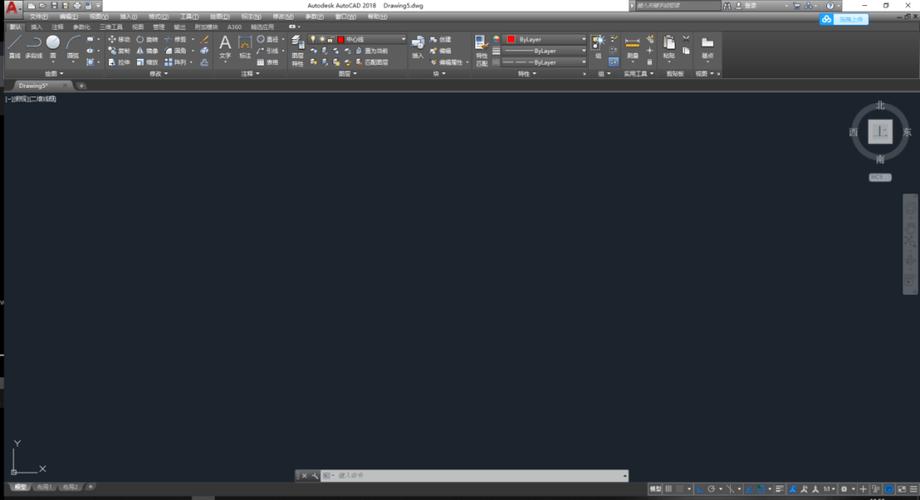
Task: Click the Fillet (圆角) tool
Action: click(175, 51)
